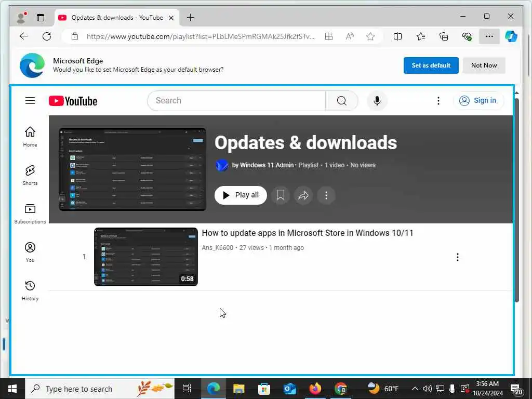Go back with browser back arrow
This screenshot has width=532, height=399.
pos(24,36)
